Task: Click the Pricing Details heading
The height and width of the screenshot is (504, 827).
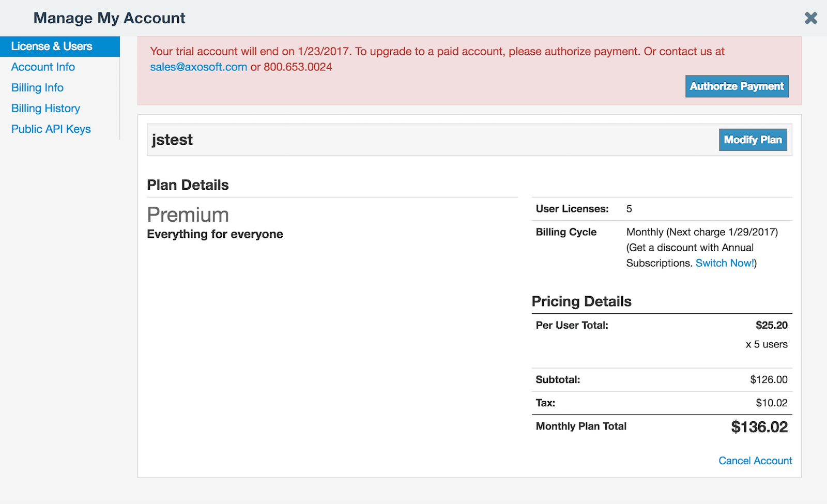Action: (581, 301)
